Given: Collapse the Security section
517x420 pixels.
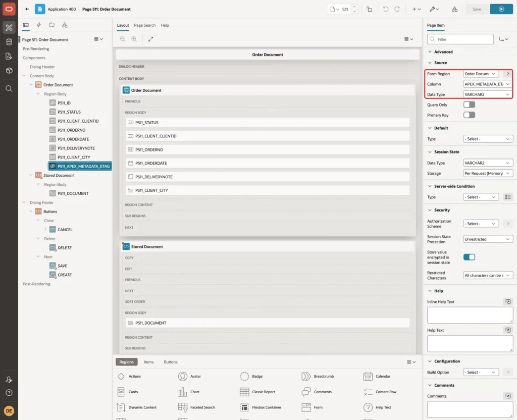Looking at the screenshot, I should click(x=430, y=210).
